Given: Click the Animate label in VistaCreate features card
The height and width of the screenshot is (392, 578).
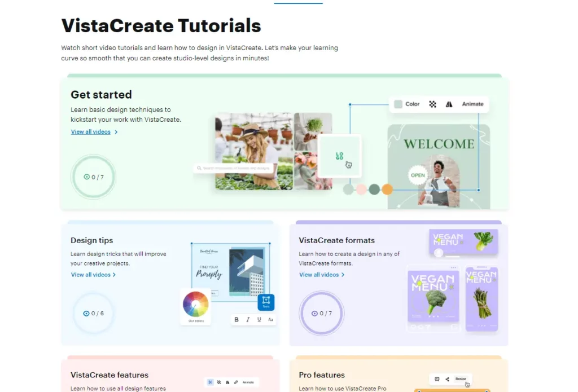Looking at the screenshot, I should click(248, 382).
